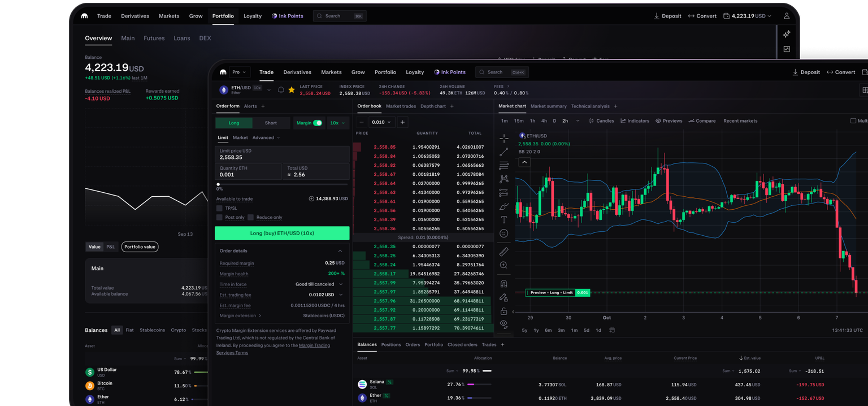The image size is (868, 406).
Task: Select the trend line drawing tool
Action: click(504, 152)
